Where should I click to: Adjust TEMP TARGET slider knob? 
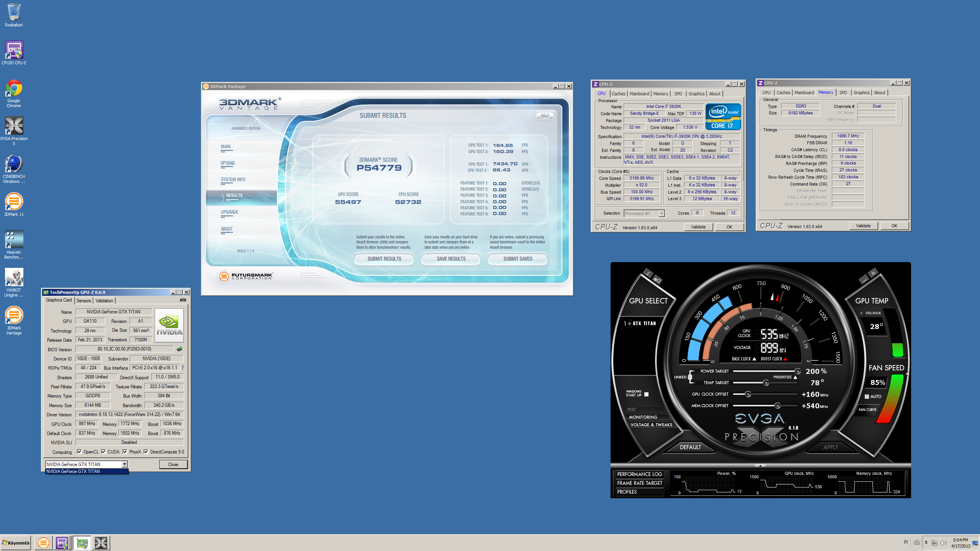(x=766, y=383)
